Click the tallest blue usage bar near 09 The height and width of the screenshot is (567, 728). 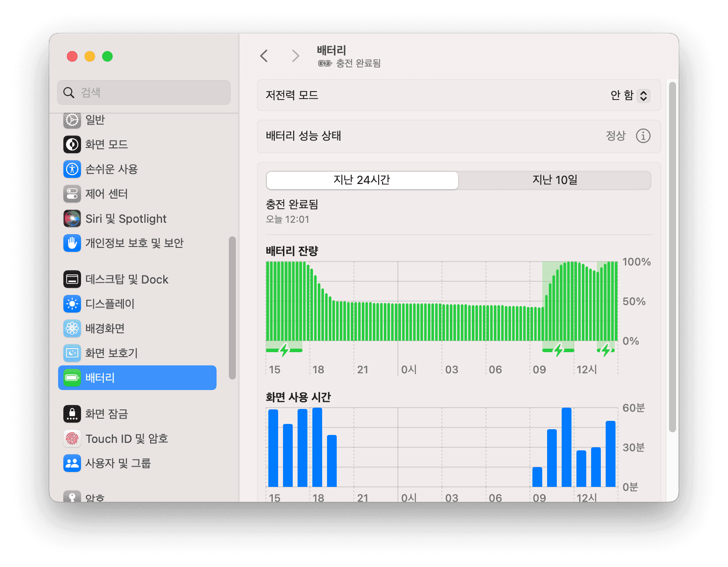(x=566, y=447)
